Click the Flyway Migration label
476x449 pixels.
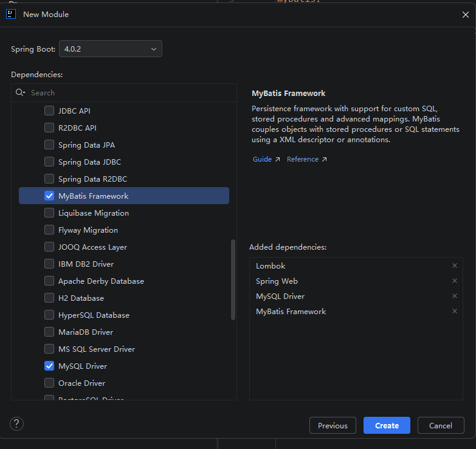click(x=88, y=230)
